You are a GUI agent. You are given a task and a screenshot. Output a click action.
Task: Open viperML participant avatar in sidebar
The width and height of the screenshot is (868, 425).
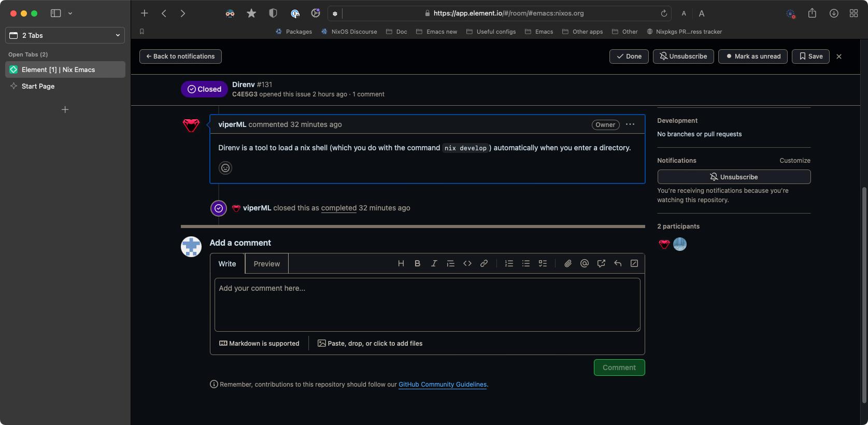664,244
